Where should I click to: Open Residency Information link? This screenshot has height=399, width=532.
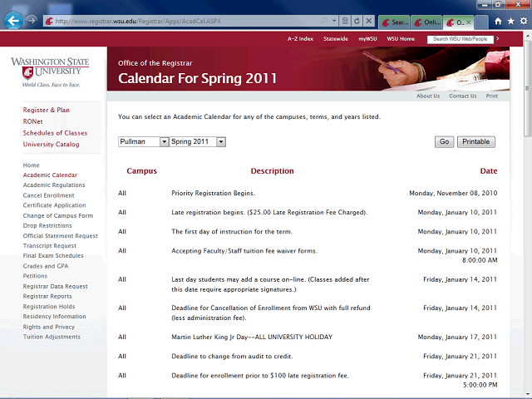(x=54, y=316)
